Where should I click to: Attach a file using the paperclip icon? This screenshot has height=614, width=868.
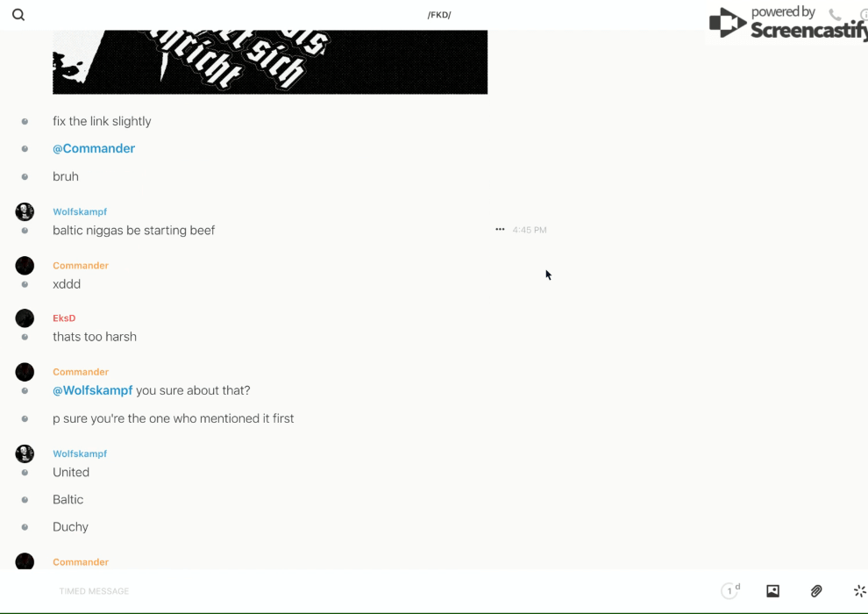(x=816, y=590)
